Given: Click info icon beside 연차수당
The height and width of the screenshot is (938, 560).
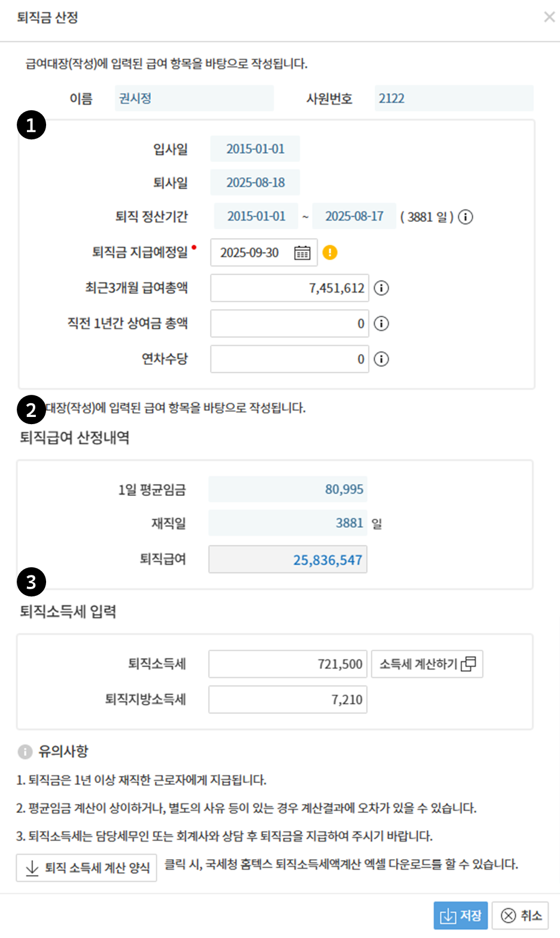Looking at the screenshot, I should (x=381, y=359).
